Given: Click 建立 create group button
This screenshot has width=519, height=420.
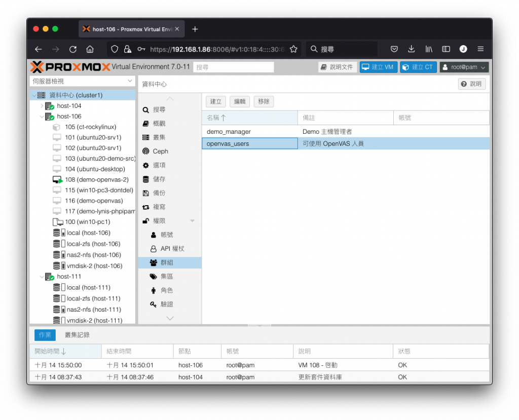Looking at the screenshot, I should coord(216,101).
